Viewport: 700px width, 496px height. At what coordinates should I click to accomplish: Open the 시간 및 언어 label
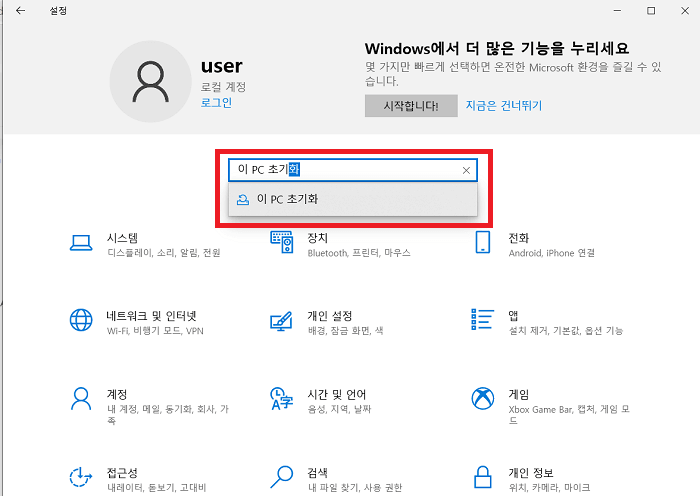(337, 395)
